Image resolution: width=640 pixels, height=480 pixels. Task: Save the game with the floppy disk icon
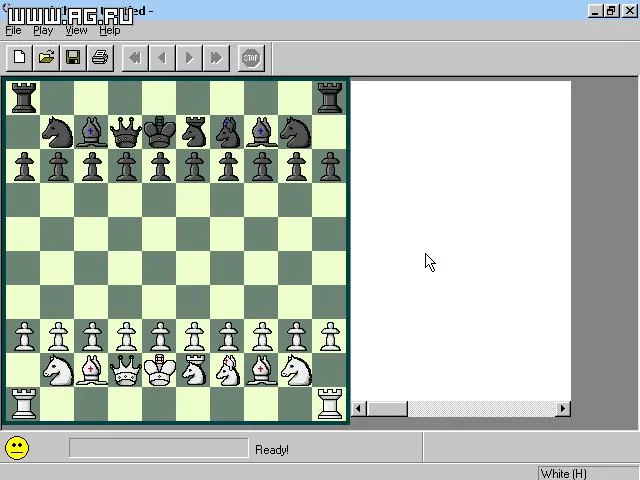(x=73, y=58)
